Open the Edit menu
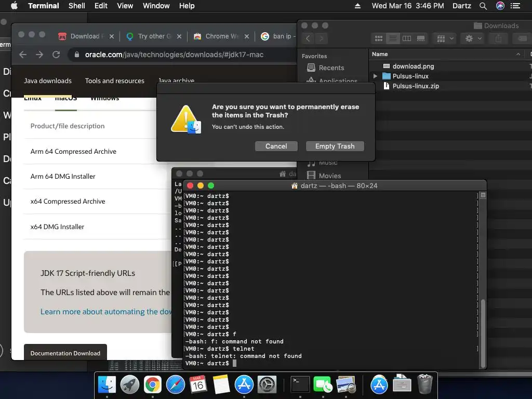The image size is (532, 399). tap(101, 6)
